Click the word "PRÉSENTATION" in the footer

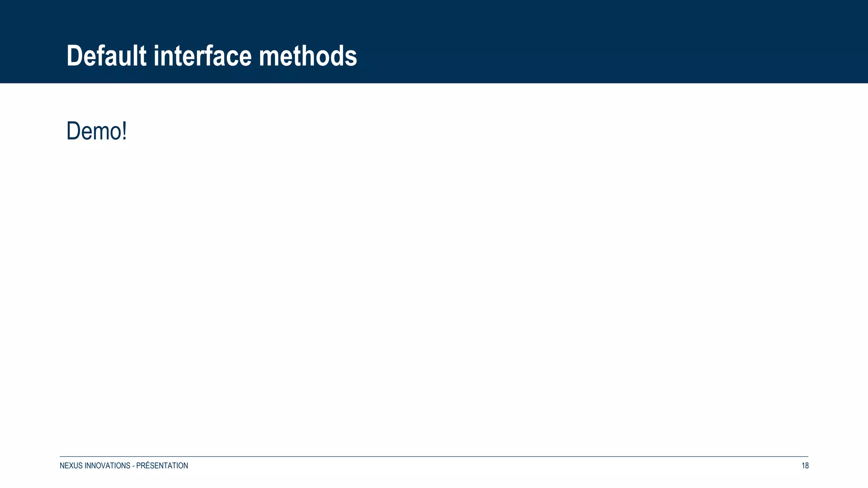point(162,466)
